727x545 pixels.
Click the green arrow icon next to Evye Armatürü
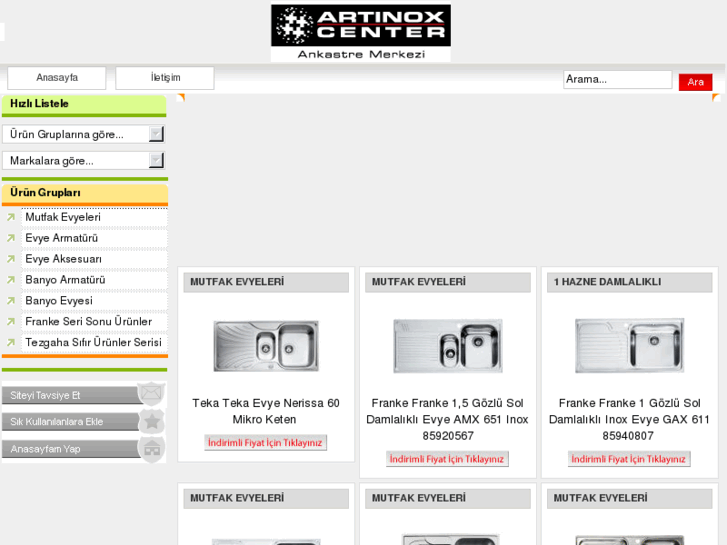[11, 238]
